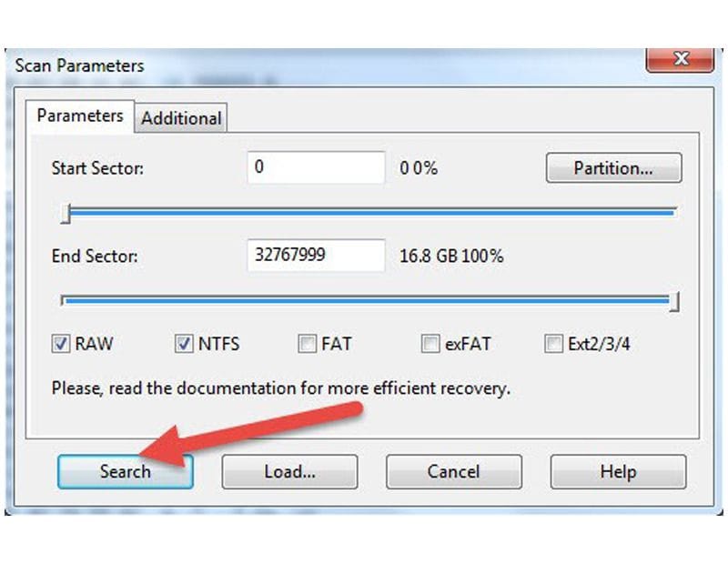Click the Start Sector input field
The width and height of the screenshot is (728, 564).
[316, 168]
